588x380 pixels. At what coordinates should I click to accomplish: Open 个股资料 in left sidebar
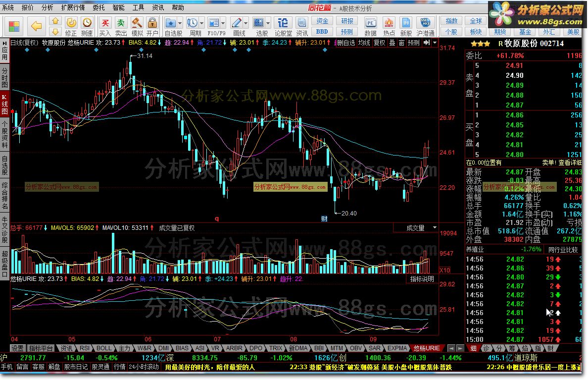click(4, 134)
